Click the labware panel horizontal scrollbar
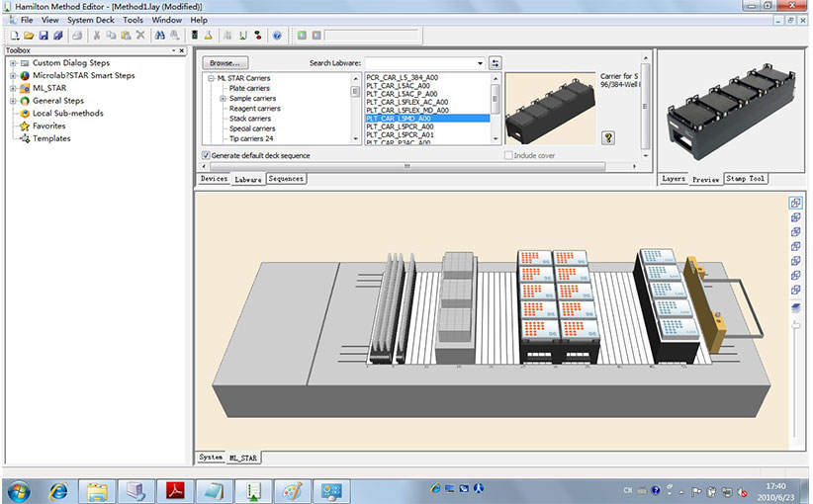The image size is (813, 504). pyautogui.click(x=407, y=166)
